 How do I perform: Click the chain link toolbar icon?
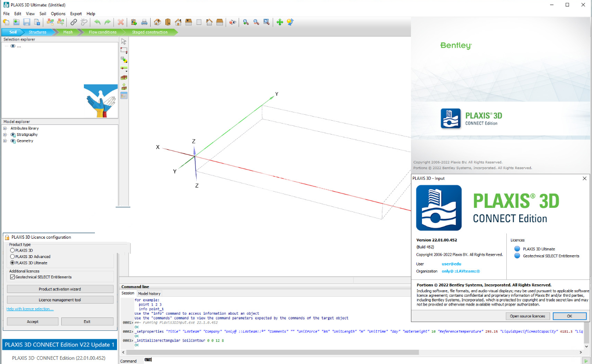74,22
